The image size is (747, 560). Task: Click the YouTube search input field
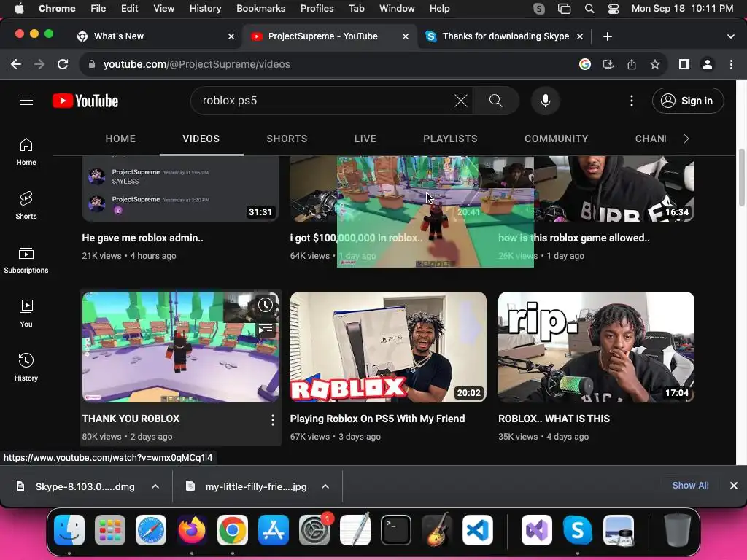[x=324, y=101]
